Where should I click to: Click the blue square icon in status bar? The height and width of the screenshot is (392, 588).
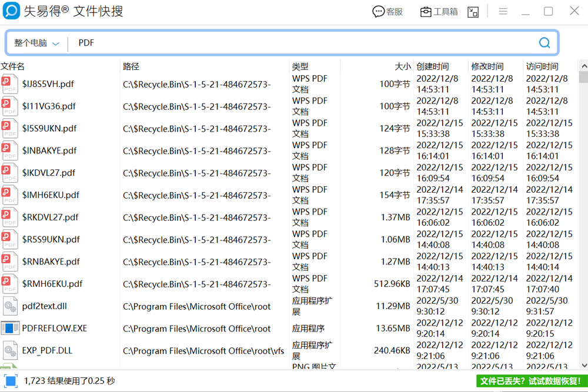(x=11, y=381)
